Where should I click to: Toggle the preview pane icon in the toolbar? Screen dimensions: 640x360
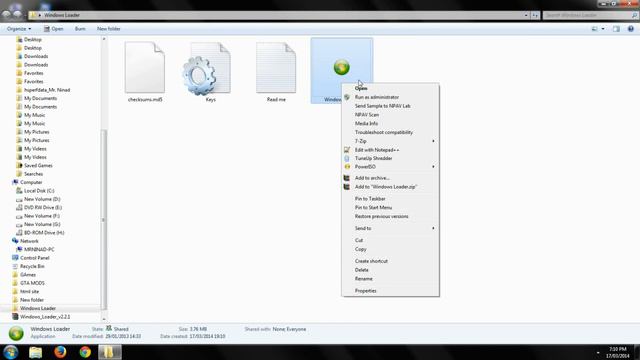click(616, 29)
